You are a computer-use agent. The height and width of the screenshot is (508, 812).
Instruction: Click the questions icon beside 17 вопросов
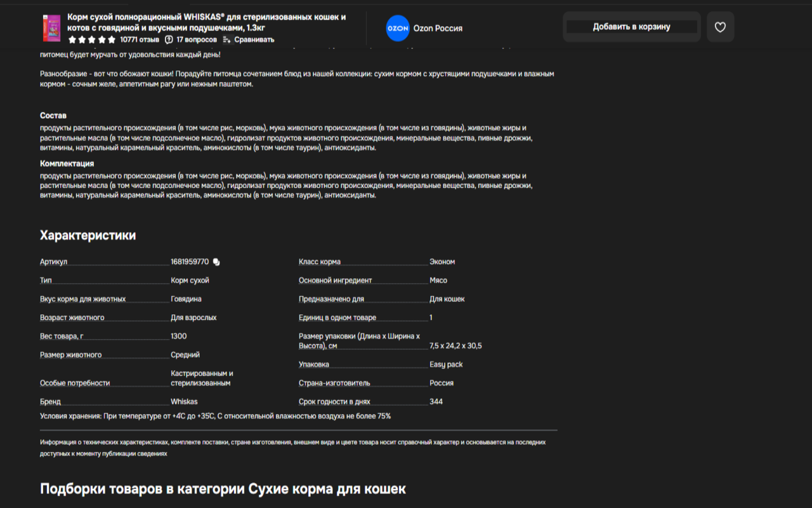coord(169,39)
